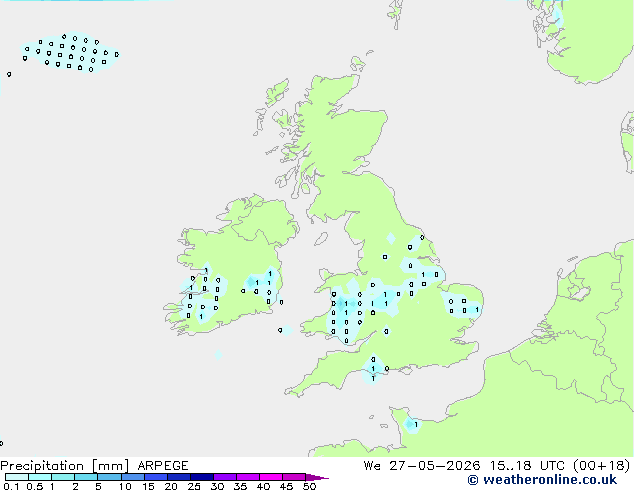Screen dimensions: 634x490
Task: Open the weatheronline.co.uk copyright link
Action: point(542,480)
